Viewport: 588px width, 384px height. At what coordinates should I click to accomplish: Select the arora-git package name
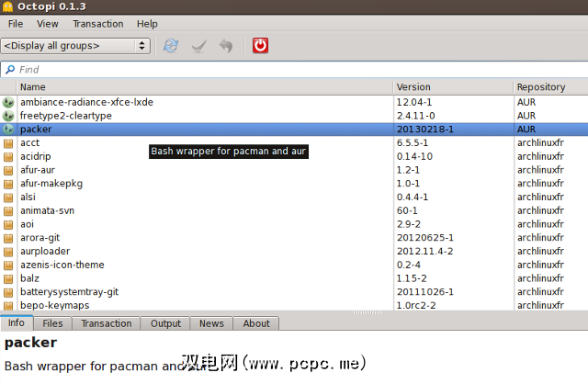point(40,238)
